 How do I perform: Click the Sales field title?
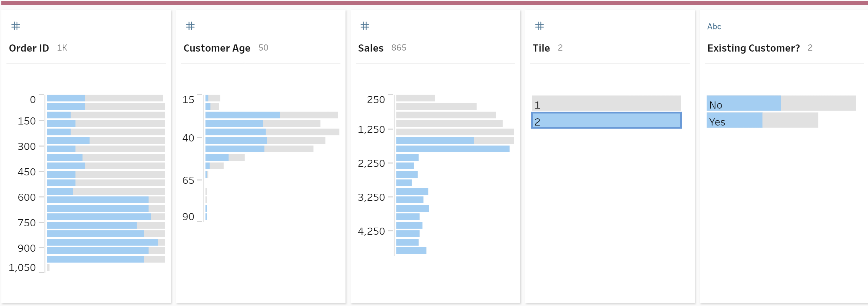(x=371, y=48)
